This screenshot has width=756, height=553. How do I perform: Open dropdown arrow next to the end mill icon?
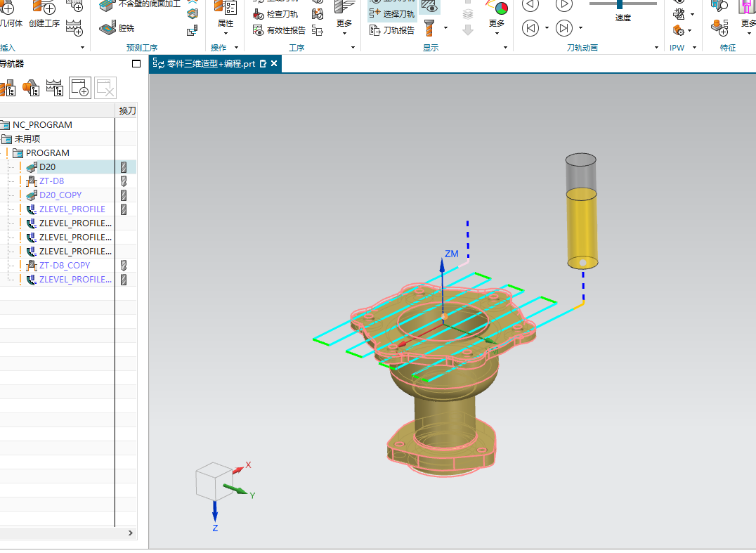tap(445, 28)
